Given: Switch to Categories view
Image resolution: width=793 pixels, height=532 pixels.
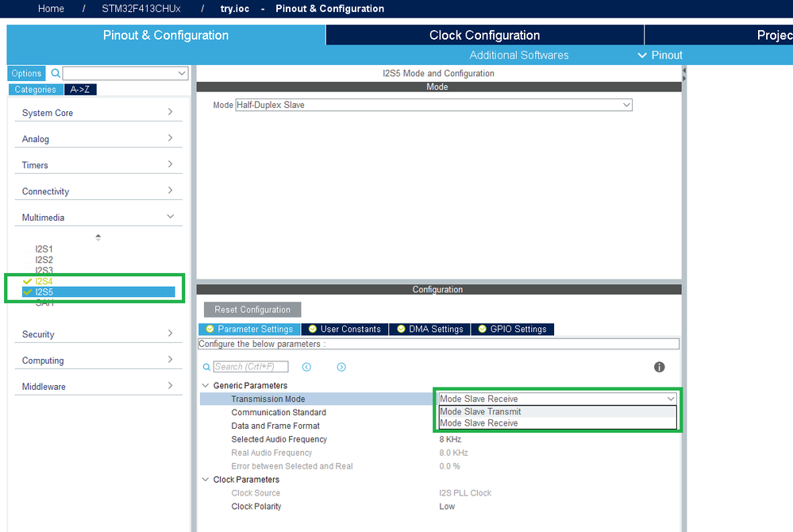Looking at the screenshot, I should [36, 90].
